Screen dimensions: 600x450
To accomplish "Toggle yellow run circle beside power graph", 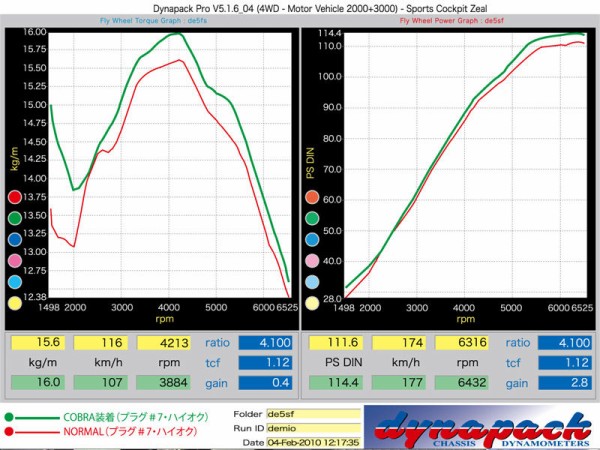I will click(312, 303).
